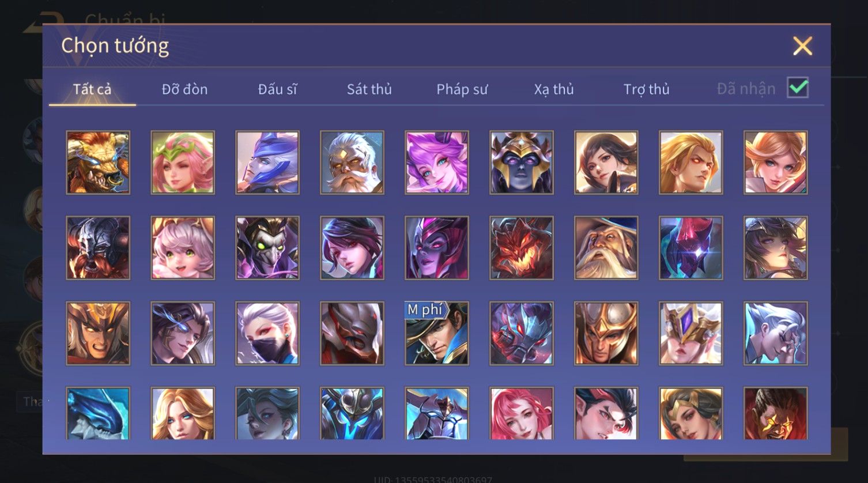The height and width of the screenshot is (483, 868).
Task: Switch to the 'Đỡ đòn' tab
Action: coord(184,89)
